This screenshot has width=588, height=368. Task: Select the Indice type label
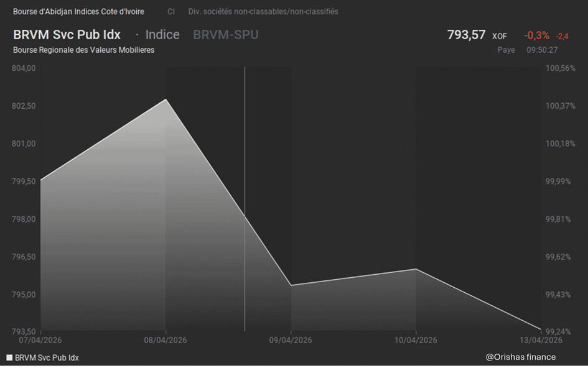pyautogui.click(x=162, y=35)
